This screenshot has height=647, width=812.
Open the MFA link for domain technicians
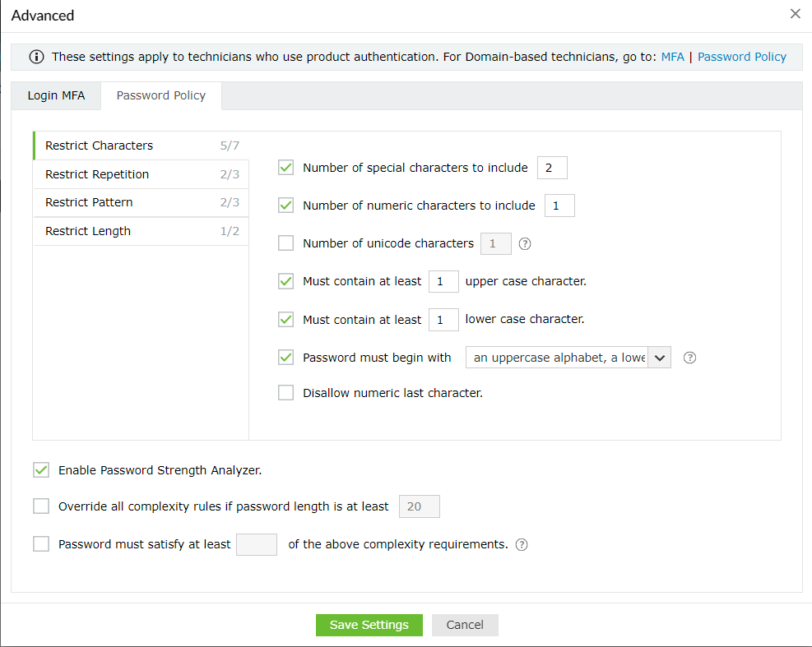[672, 57]
